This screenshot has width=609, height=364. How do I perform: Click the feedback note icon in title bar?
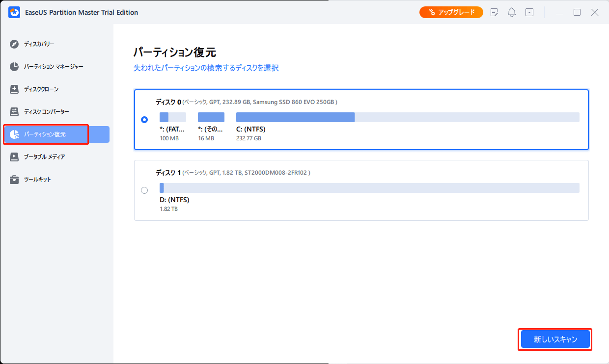click(x=494, y=12)
